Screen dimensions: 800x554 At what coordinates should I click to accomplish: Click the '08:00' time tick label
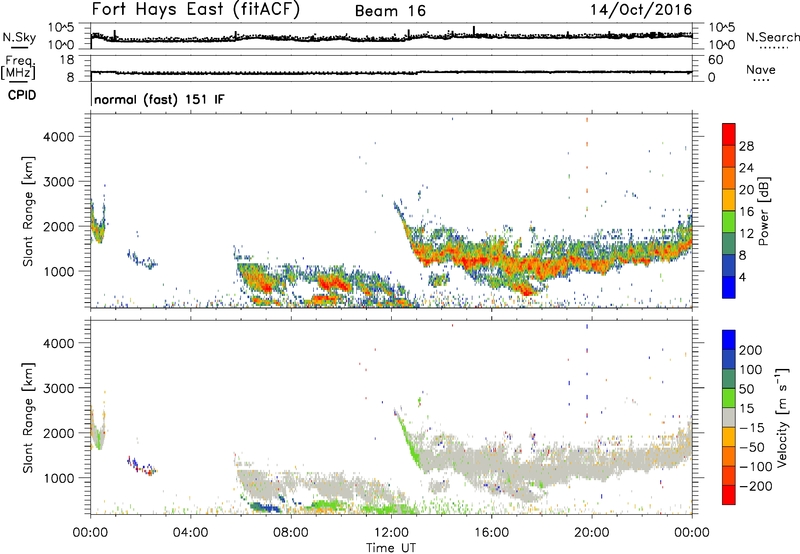coord(291,533)
